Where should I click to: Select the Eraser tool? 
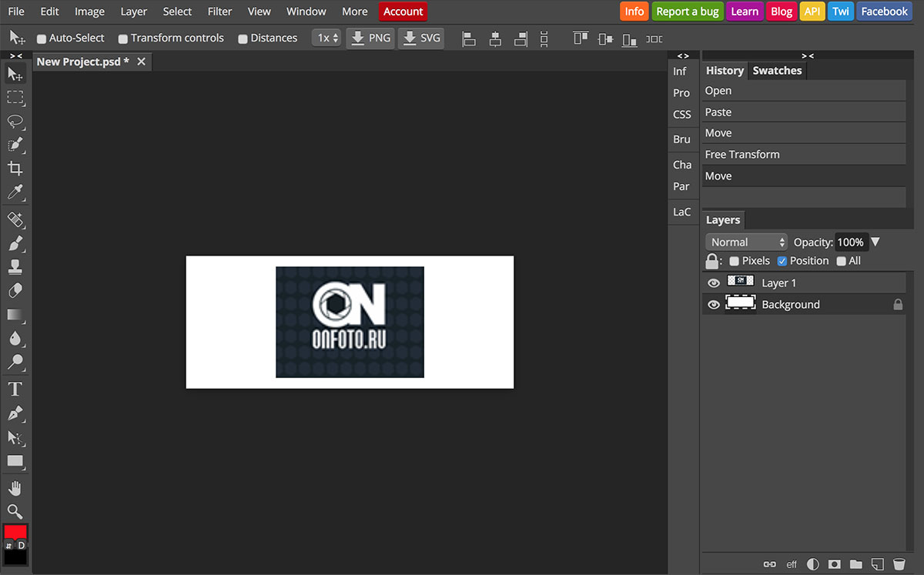pos(15,290)
